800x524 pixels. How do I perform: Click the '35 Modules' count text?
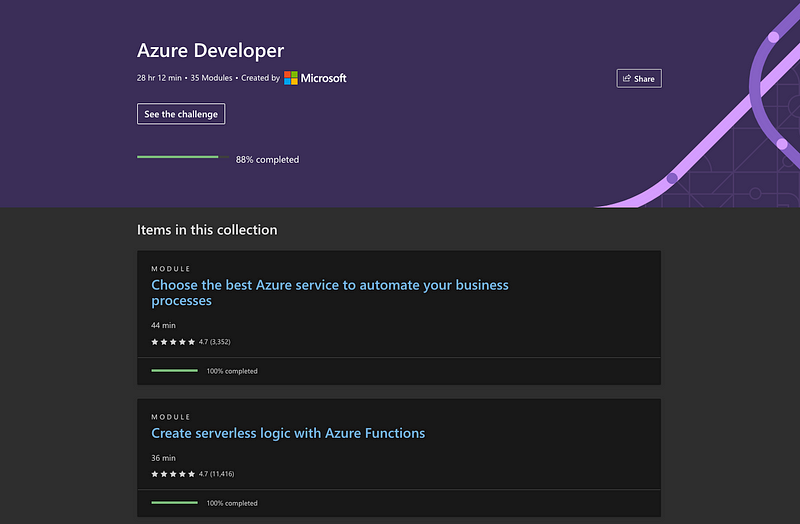[211, 78]
